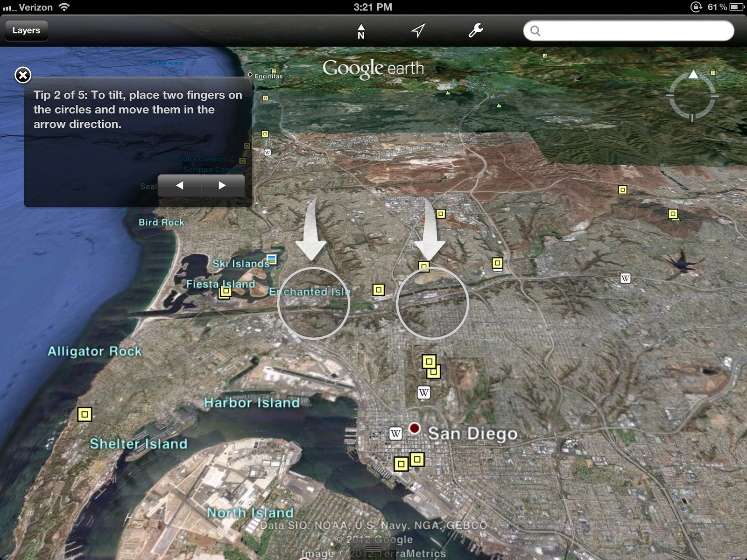Viewport: 747px width, 560px height.
Task: Select the Harbor Island label
Action: pos(252,403)
